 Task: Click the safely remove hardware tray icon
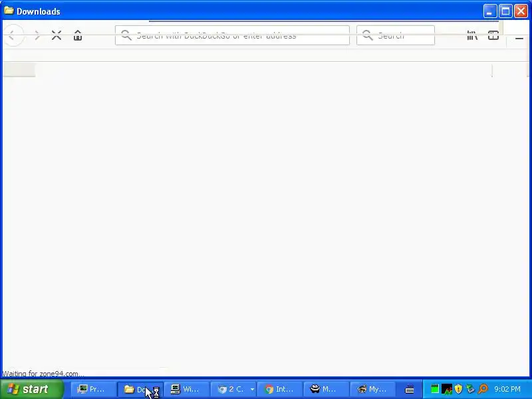(470, 389)
